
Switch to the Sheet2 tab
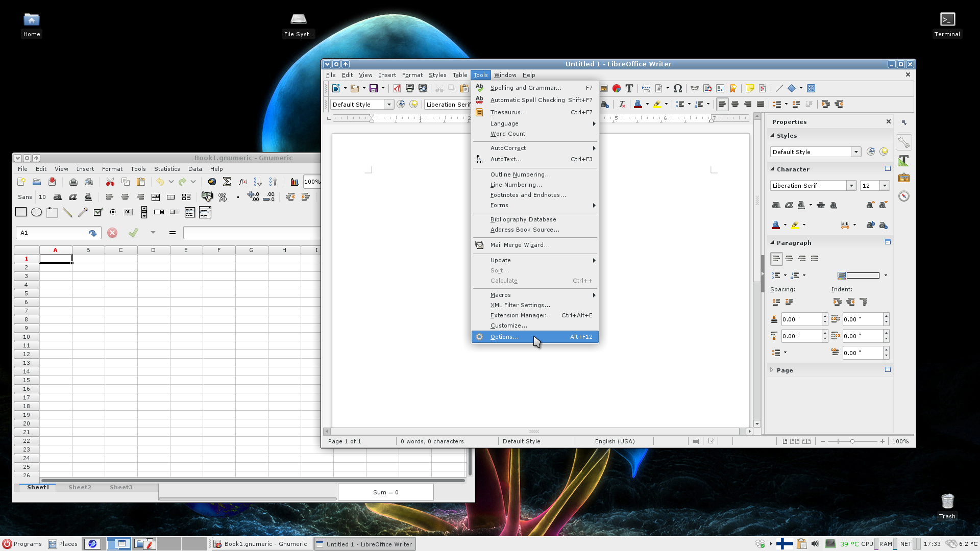(80, 487)
